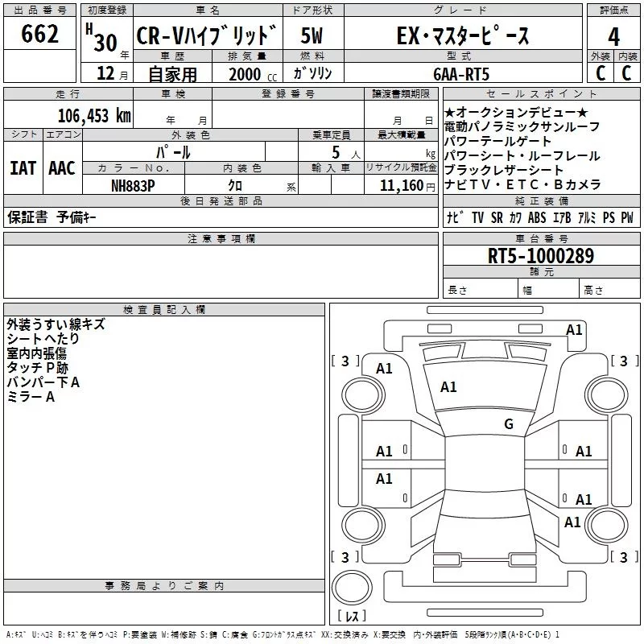Select interior color クロ
Viewport: 644px width, 644px height.
click(235, 186)
